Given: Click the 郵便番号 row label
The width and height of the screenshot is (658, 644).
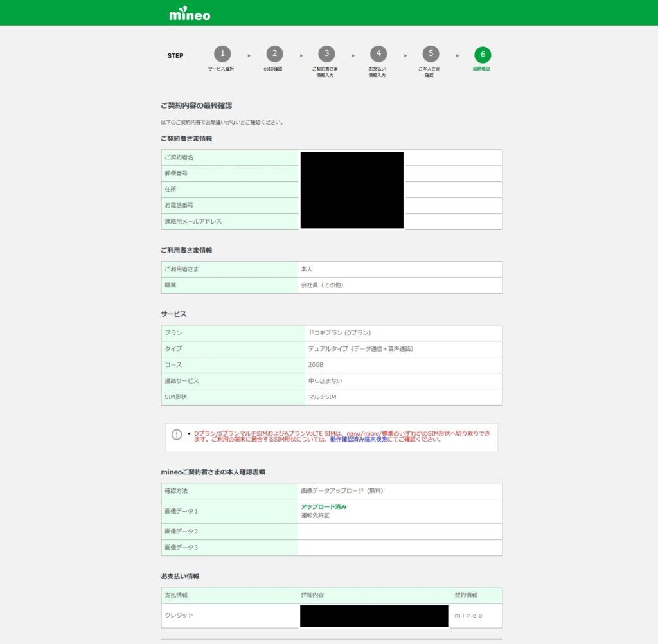Looking at the screenshot, I should coord(176,174).
